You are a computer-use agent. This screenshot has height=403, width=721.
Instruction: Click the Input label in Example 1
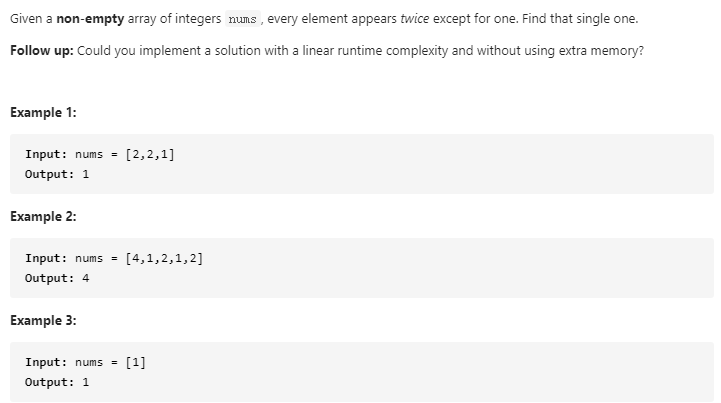click(46, 154)
